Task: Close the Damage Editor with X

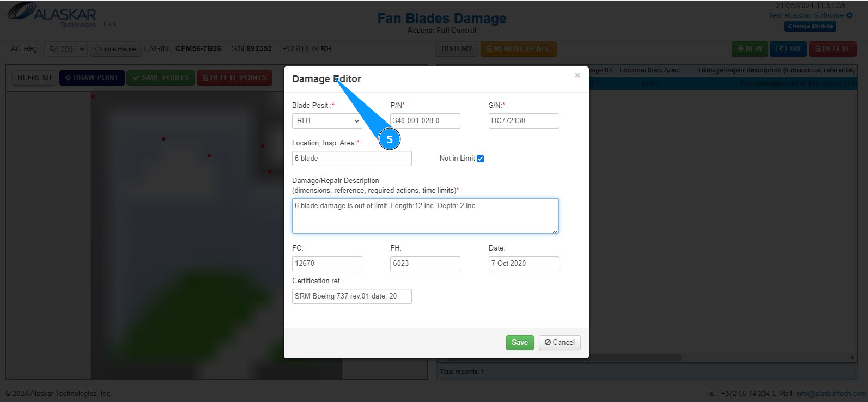Action: click(577, 76)
